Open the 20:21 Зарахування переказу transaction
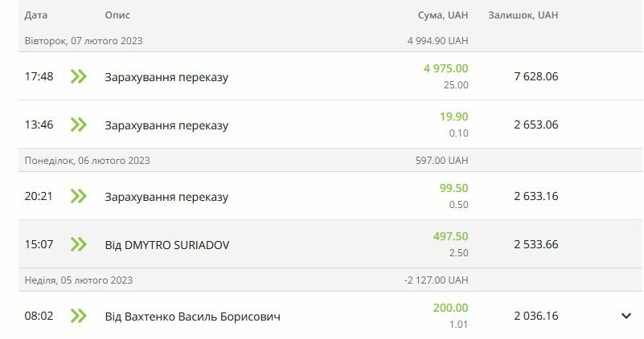This screenshot has height=339, width=644. point(166,197)
